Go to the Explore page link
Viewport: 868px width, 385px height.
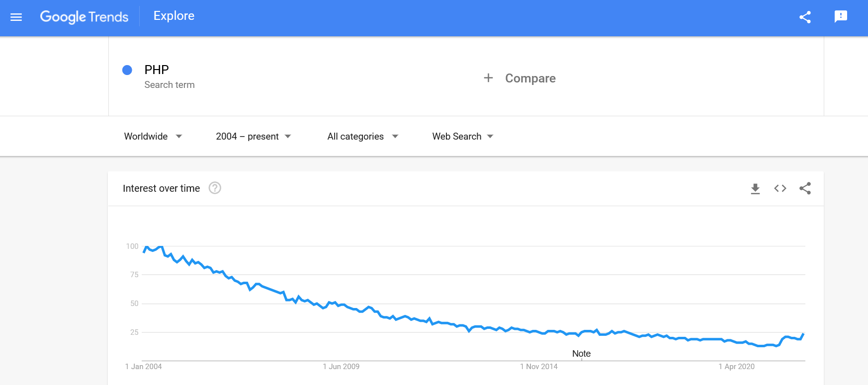(174, 16)
